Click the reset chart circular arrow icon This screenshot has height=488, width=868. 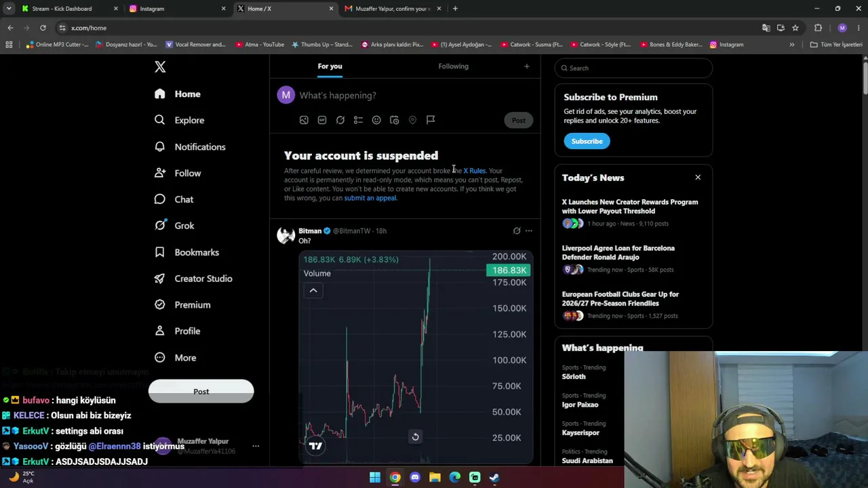[415, 437]
